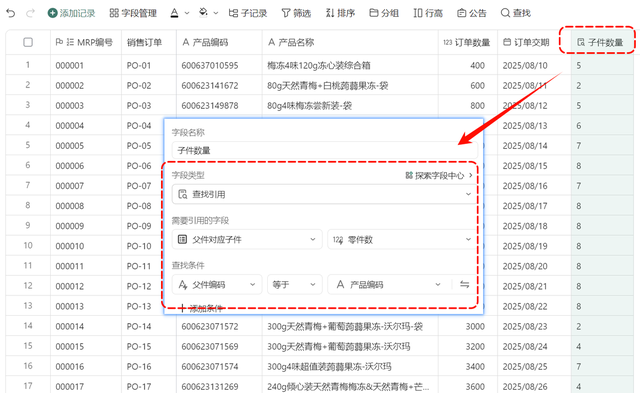Image resolution: width=640 pixels, height=393 pixels.
Task: Click the fill color bucket icon
Action: pyautogui.click(x=203, y=13)
